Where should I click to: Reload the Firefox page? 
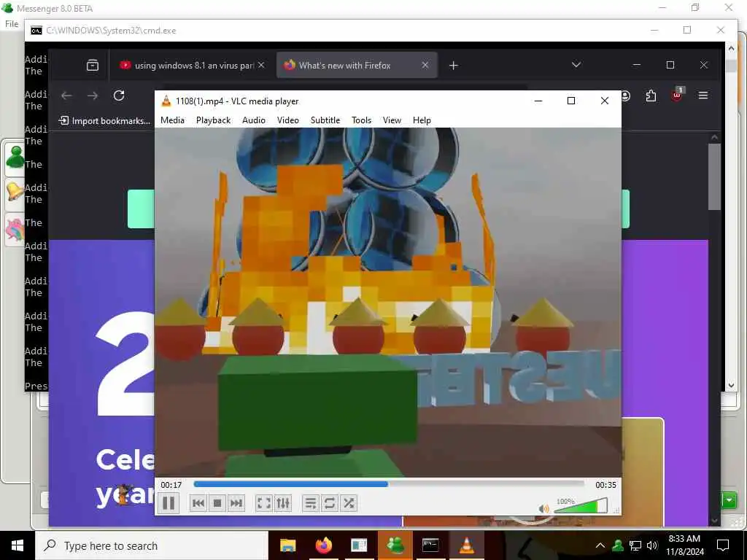pos(119,96)
